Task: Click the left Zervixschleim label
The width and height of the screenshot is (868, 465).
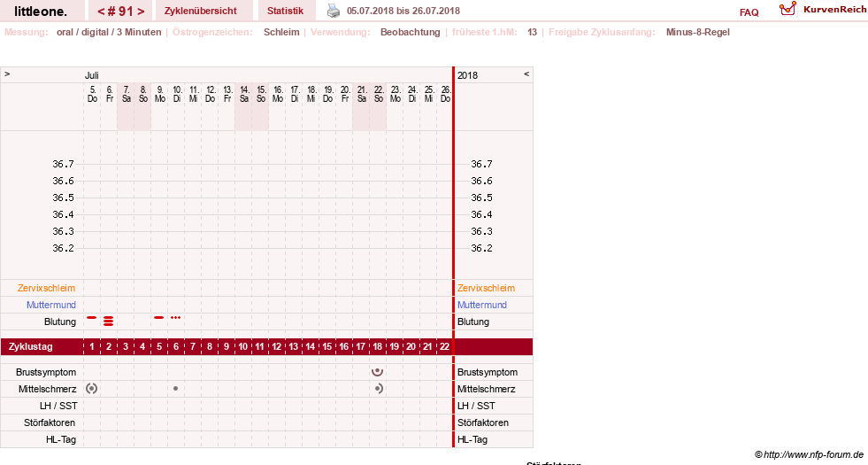Action: pyautogui.click(x=47, y=288)
